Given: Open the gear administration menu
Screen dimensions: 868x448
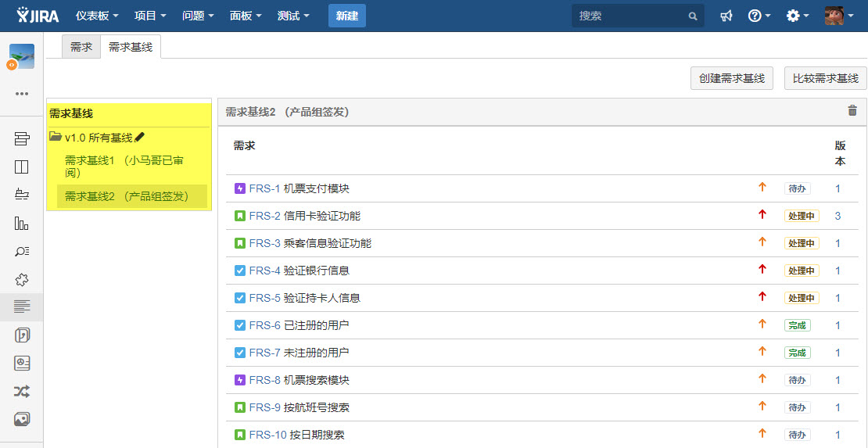Looking at the screenshot, I should click(x=797, y=16).
